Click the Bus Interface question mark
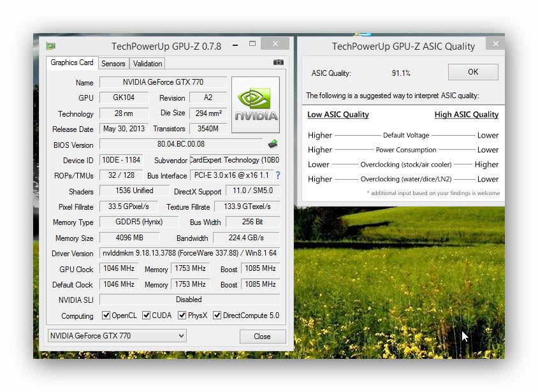 point(278,175)
